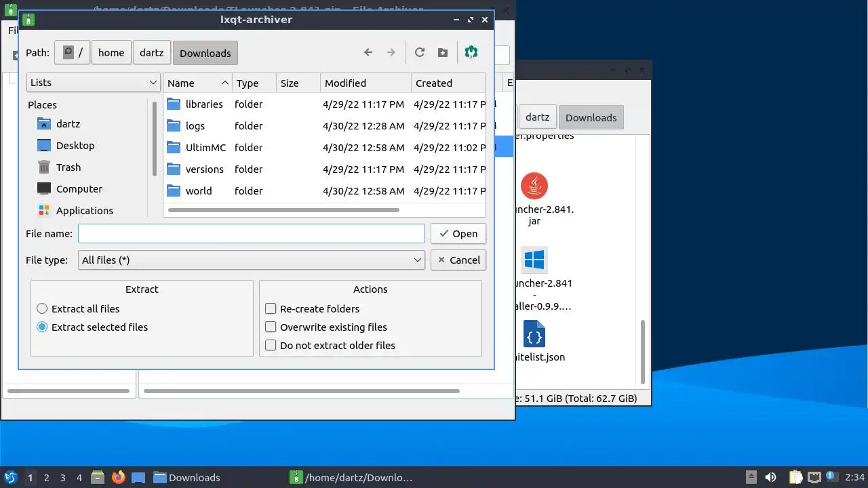This screenshot has width=868, height=488.
Task: Click the file list horizontal scrollbar
Action: tap(283, 210)
